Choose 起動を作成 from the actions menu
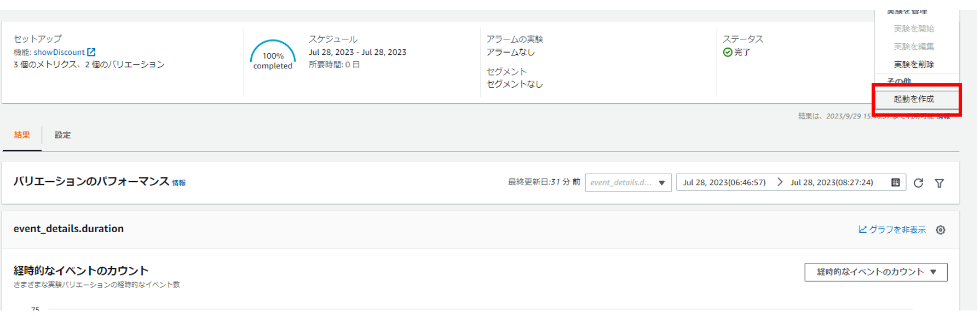This screenshot has width=980, height=316. [914, 99]
